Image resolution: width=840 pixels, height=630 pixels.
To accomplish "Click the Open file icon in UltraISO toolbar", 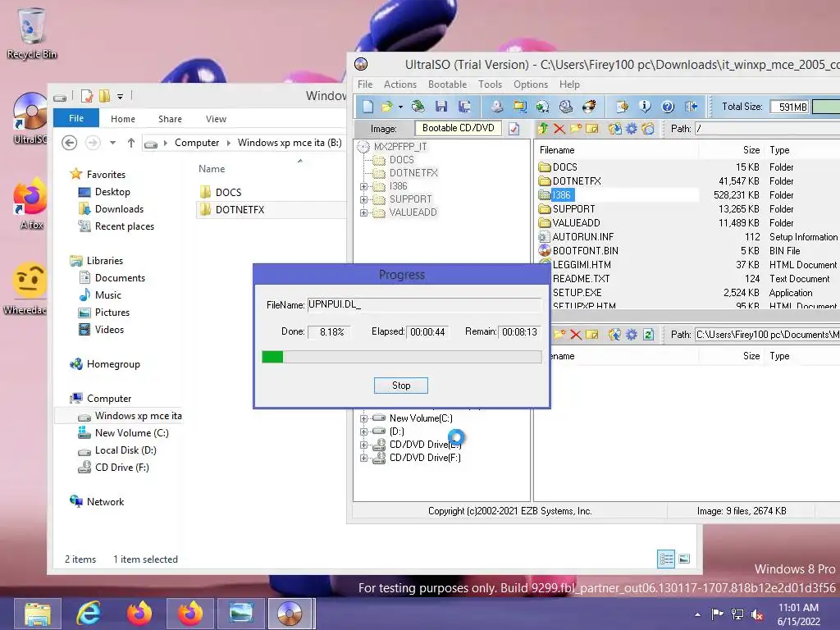I will pos(387,107).
